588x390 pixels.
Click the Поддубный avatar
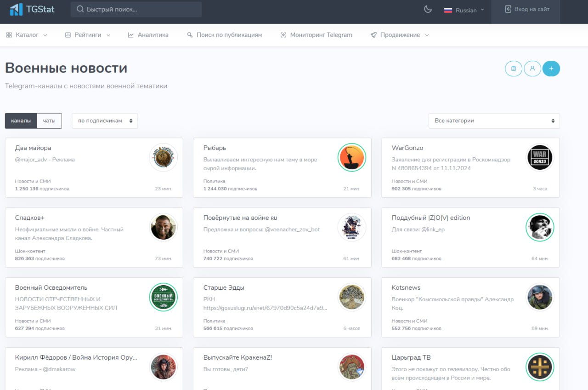(540, 227)
